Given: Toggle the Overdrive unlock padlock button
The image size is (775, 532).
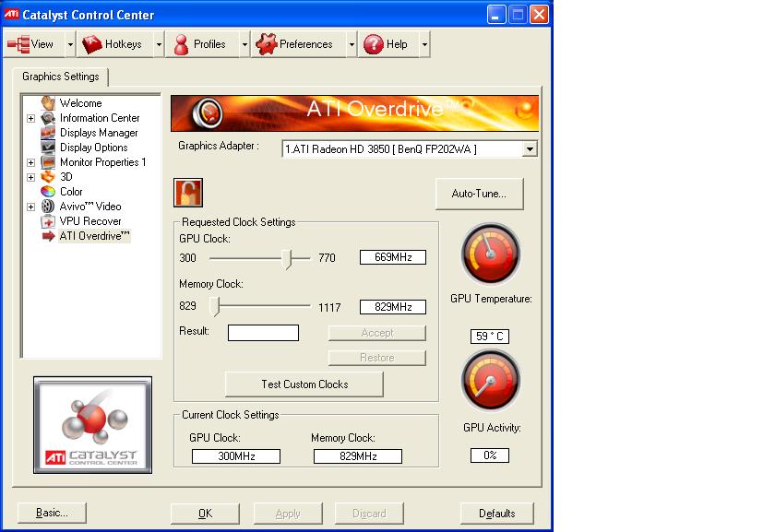Looking at the screenshot, I should coord(188,193).
